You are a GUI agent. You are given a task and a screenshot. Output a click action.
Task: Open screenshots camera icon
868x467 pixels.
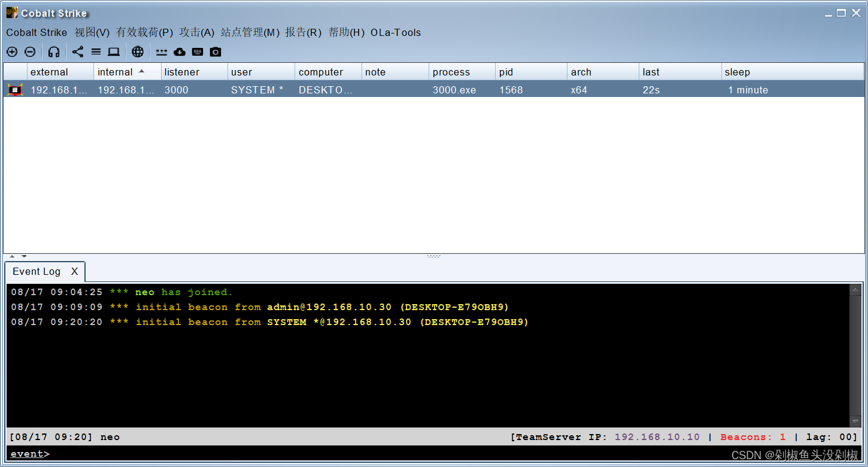point(216,52)
